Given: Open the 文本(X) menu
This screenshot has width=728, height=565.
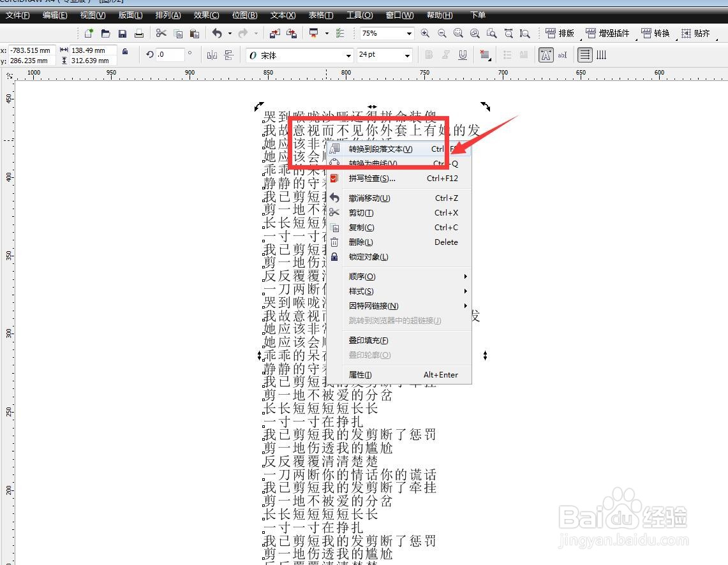Looking at the screenshot, I should [x=283, y=15].
